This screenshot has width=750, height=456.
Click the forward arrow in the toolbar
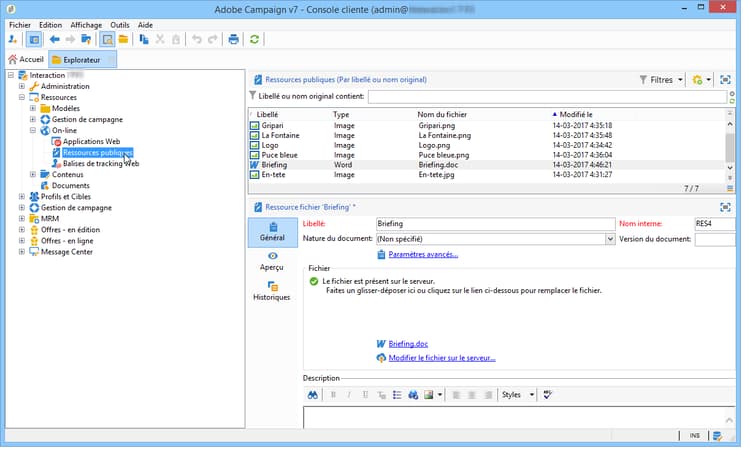click(70, 40)
